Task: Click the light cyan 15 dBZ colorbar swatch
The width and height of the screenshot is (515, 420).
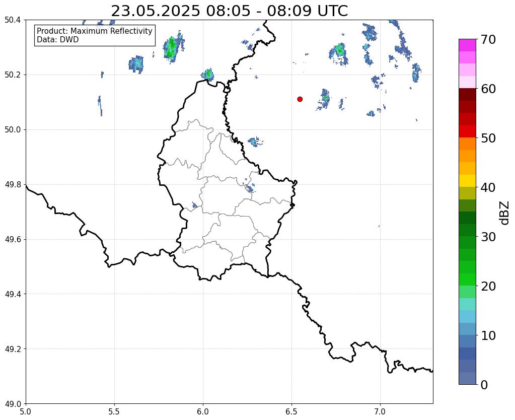Action: coord(467,304)
